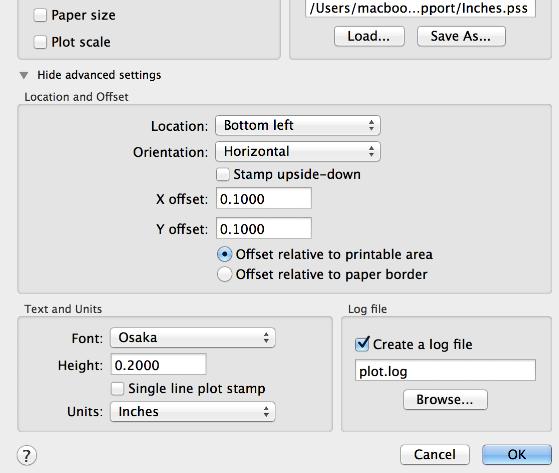The height and width of the screenshot is (473, 559).
Task: Uncheck Create a log file
Action: point(362,344)
